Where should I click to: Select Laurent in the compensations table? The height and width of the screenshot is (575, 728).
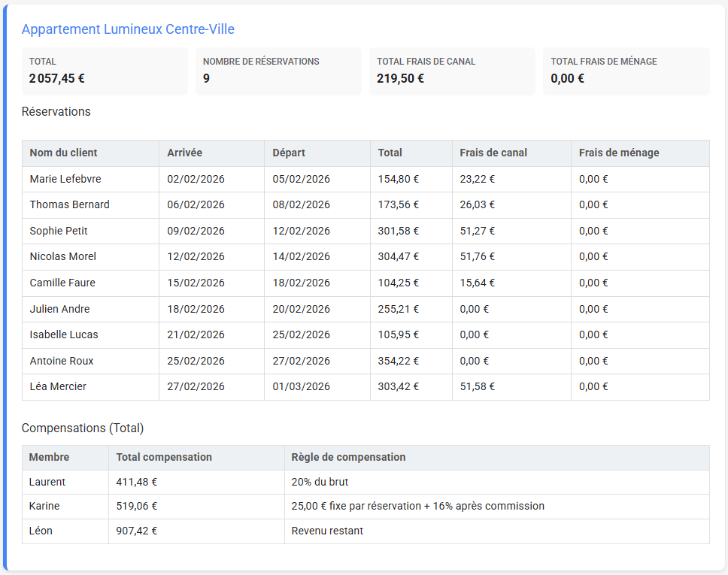click(47, 482)
